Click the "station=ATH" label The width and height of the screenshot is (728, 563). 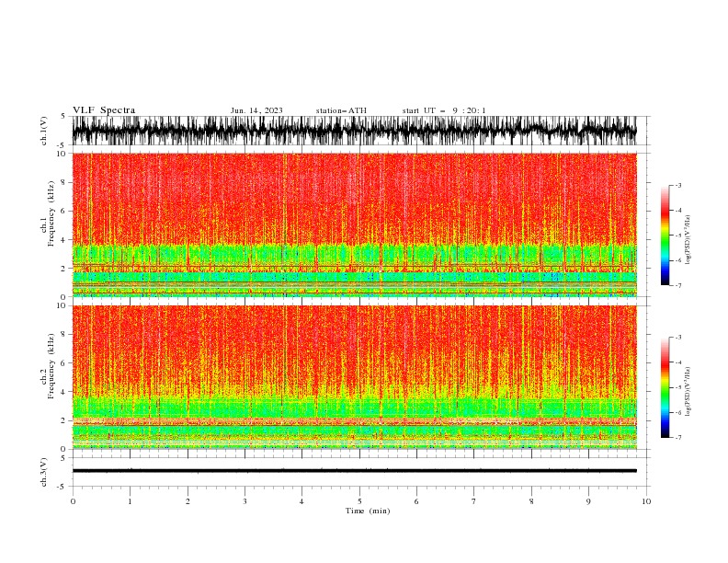tap(341, 110)
